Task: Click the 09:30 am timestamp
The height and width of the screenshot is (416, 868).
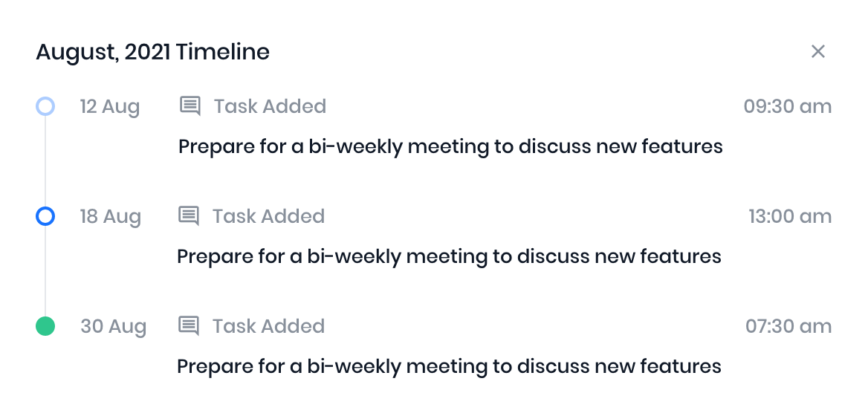Action: point(787,106)
